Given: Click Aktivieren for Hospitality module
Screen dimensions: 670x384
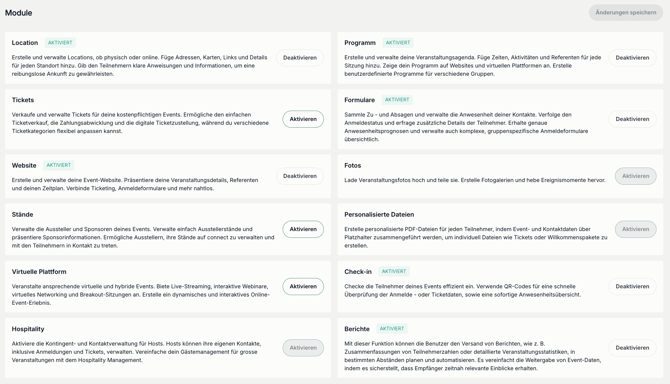Looking at the screenshot, I should [303, 348].
